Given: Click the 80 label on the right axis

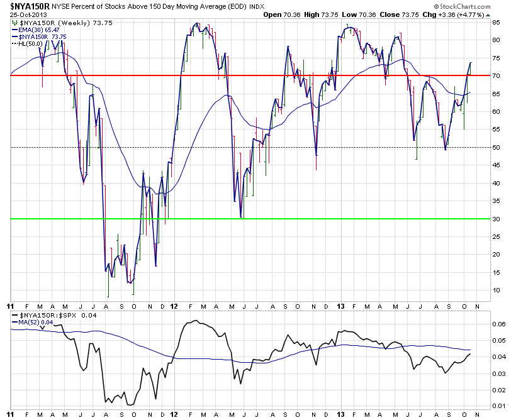Looking at the screenshot, I should 496,40.
